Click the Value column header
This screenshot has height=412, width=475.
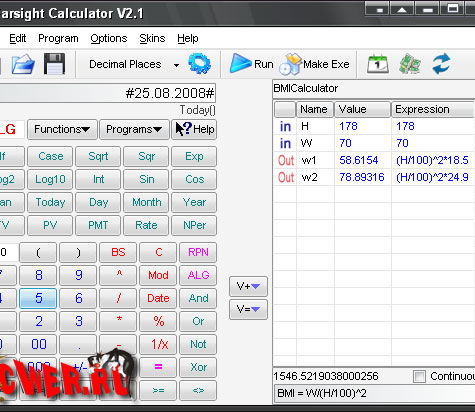click(x=362, y=109)
